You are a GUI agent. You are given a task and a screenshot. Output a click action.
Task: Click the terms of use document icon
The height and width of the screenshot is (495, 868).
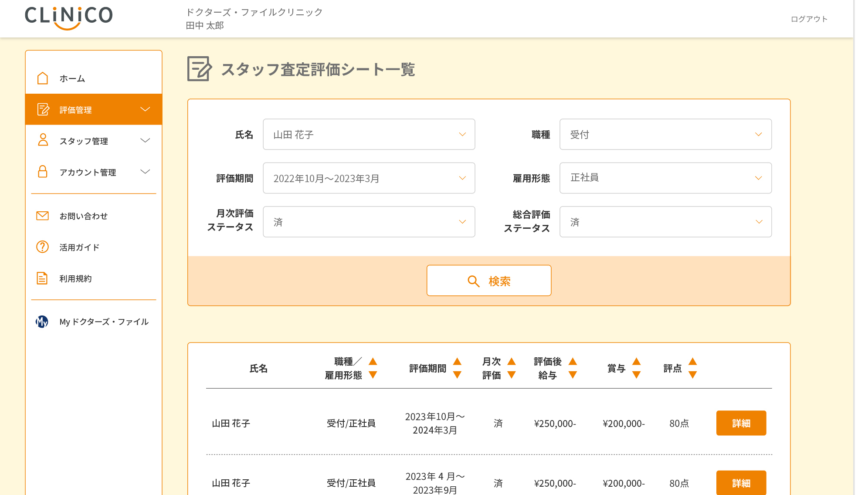[x=42, y=278]
